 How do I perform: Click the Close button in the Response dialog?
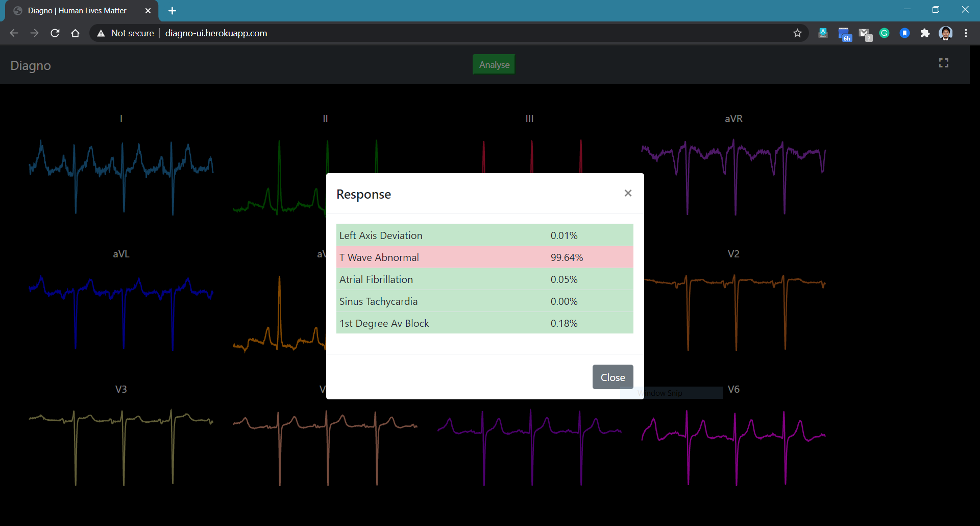(612, 377)
